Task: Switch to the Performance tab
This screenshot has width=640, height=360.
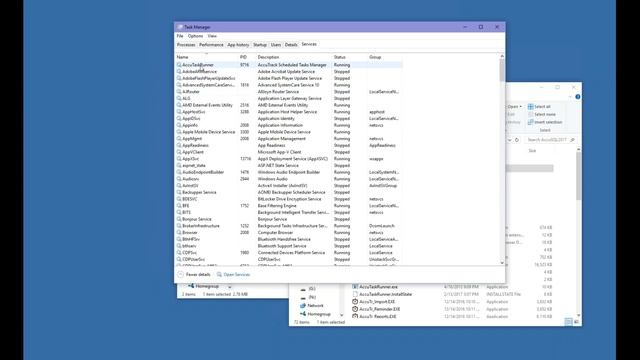Action: pyautogui.click(x=211, y=45)
